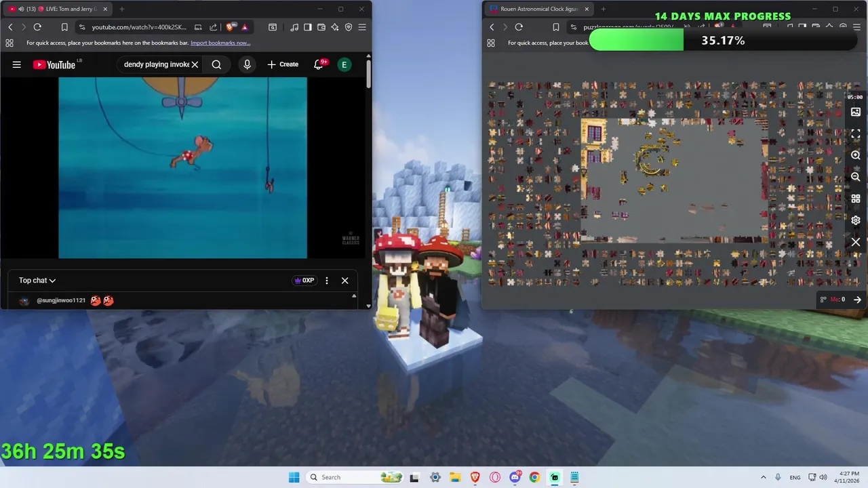The width and height of the screenshot is (868, 488).
Task: Click the Tom and Jerry video player
Action: tap(182, 167)
